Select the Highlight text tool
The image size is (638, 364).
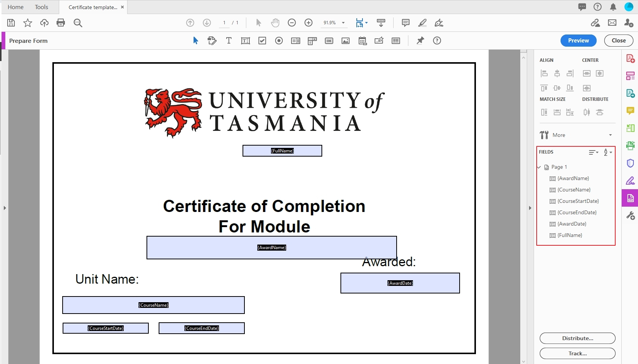pos(422,23)
